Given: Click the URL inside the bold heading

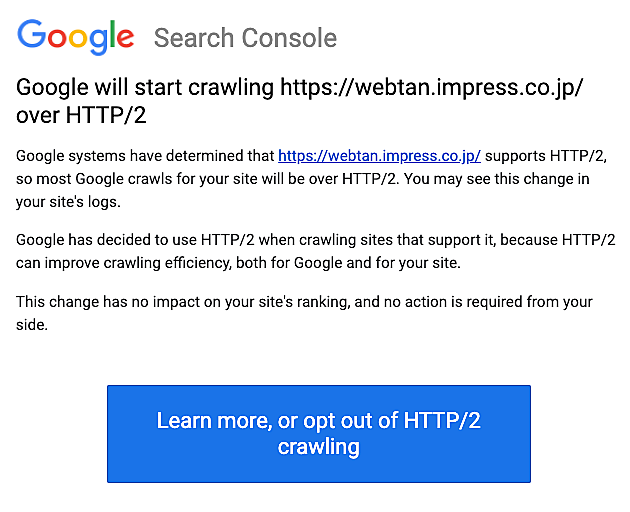Looking at the screenshot, I should pyautogui.click(x=431, y=87).
